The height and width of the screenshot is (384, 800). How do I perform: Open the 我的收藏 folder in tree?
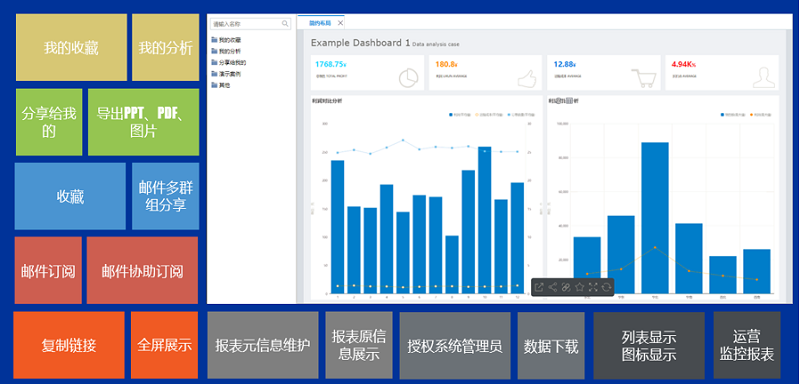pyautogui.click(x=226, y=40)
